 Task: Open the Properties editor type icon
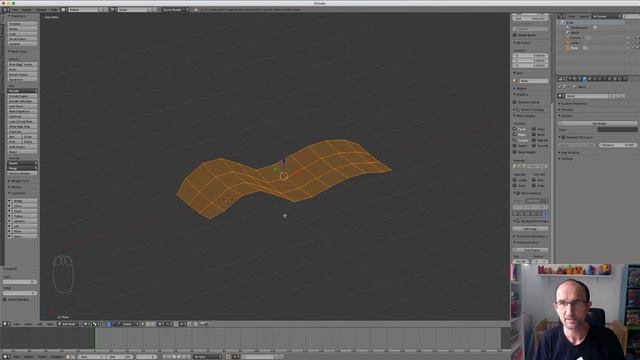[x=562, y=78]
